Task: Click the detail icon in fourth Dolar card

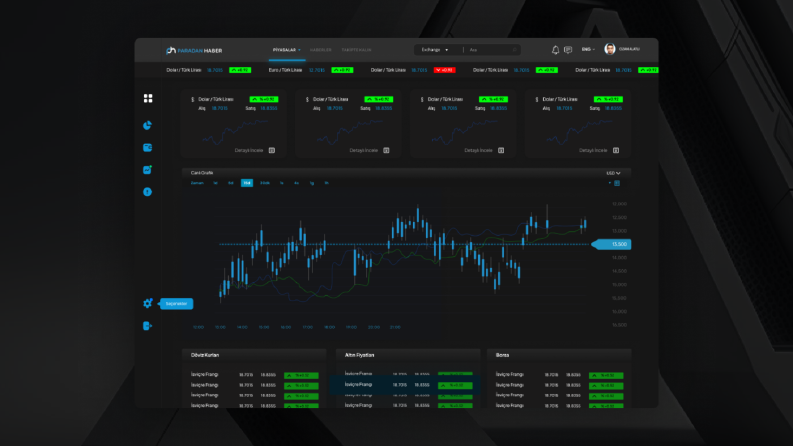Action: click(615, 150)
